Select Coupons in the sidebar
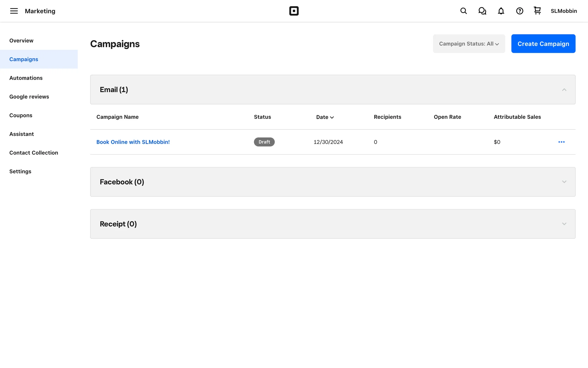This screenshot has height=368, width=588. pos(21,115)
